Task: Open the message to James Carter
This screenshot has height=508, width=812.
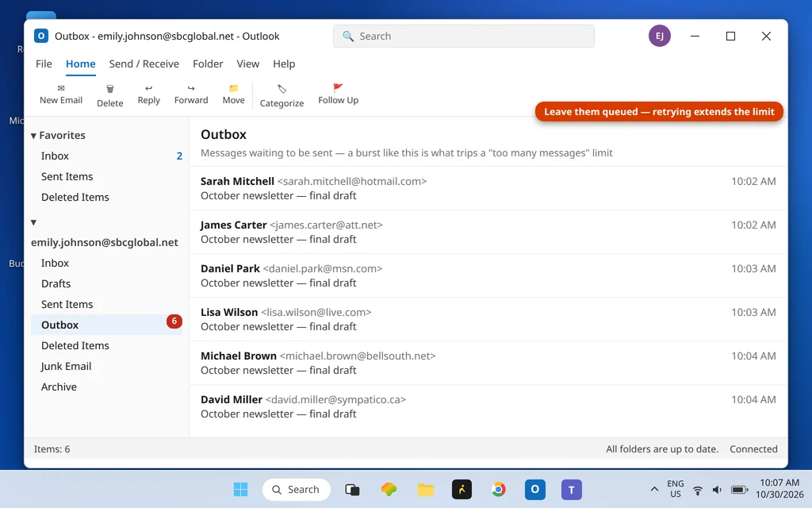Action: pyautogui.click(x=488, y=232)
